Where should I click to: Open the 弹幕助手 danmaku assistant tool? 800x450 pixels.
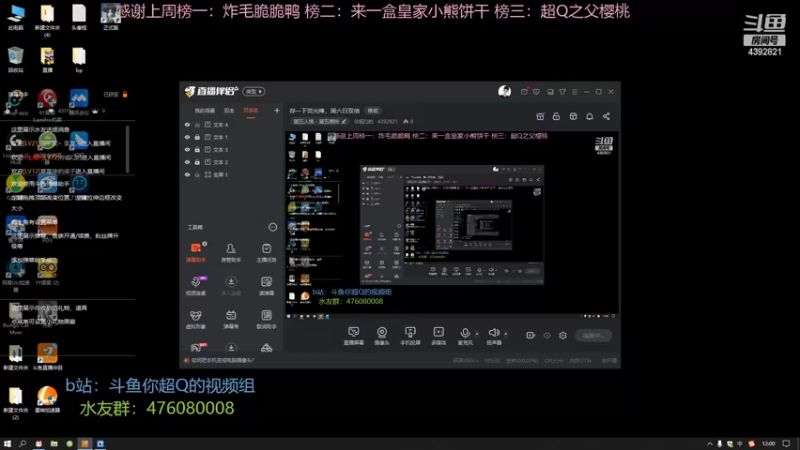196,253
